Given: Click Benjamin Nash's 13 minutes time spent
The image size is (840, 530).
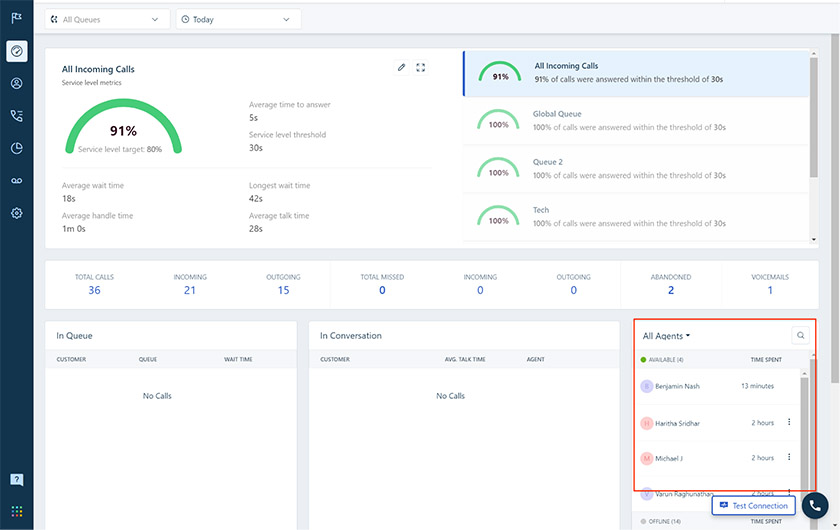Looking at the screenshot, I should coord(758,386).
